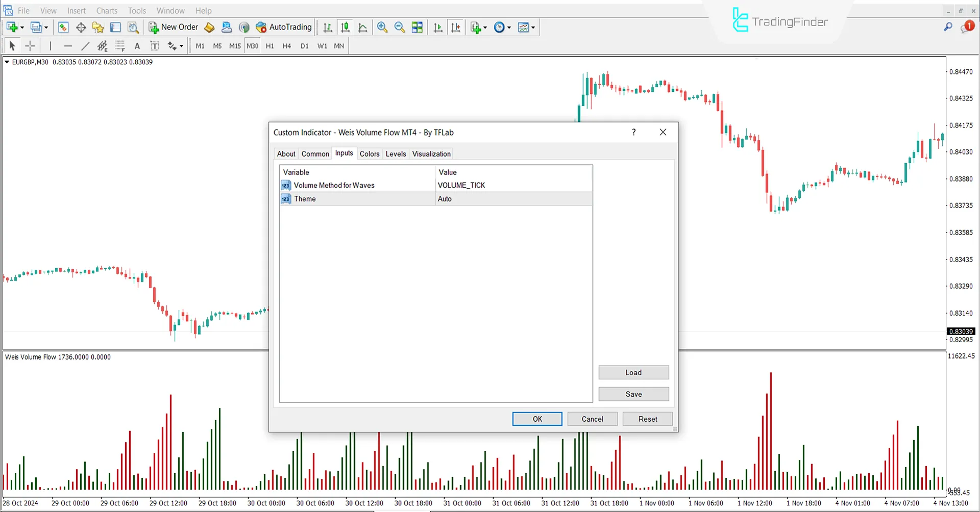The image size is (980, 512).
Task: Click the Zoom Out magnifier icon
Action: (x=400, y=27)
